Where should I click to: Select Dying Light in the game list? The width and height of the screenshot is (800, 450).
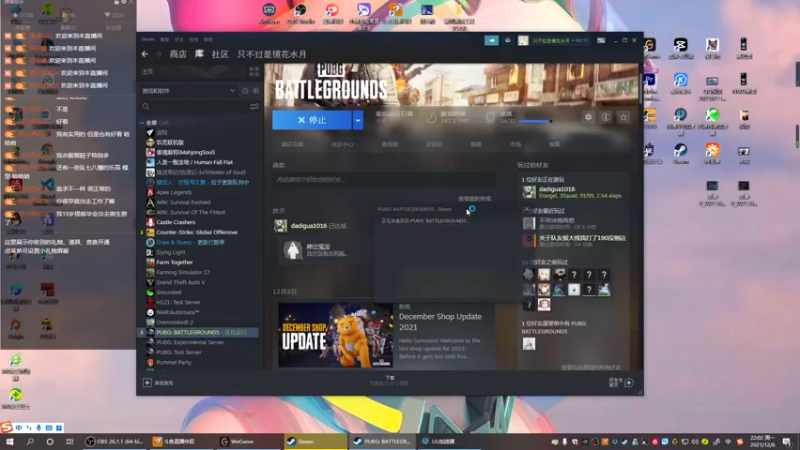coord(170,252)
